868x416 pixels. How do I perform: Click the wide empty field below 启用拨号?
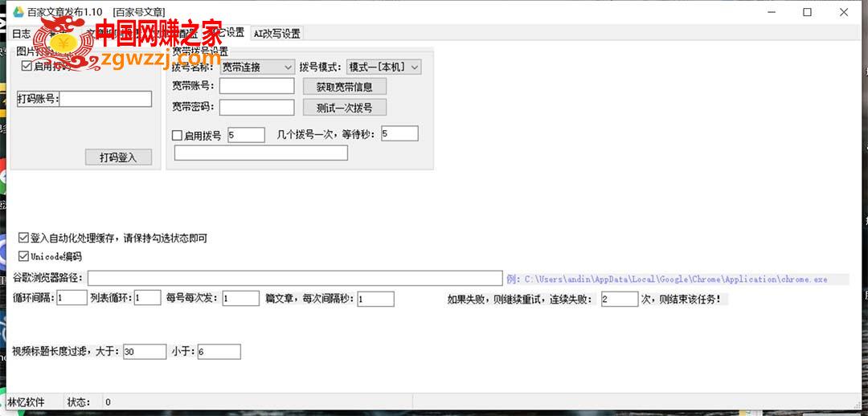[x=260, y=153]
